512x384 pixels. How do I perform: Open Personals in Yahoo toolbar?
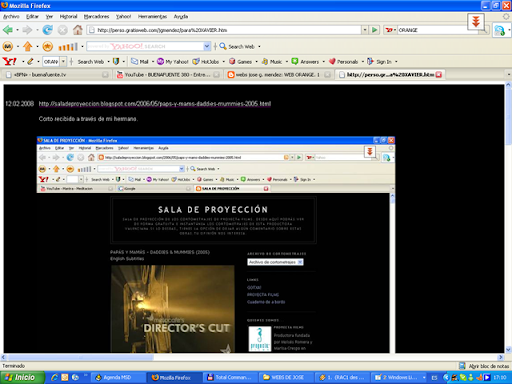(x=343, y=62)
